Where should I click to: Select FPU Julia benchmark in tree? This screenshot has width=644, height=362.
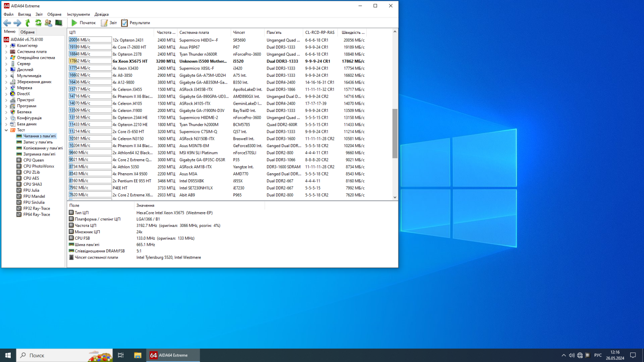[x=31, y=190]
